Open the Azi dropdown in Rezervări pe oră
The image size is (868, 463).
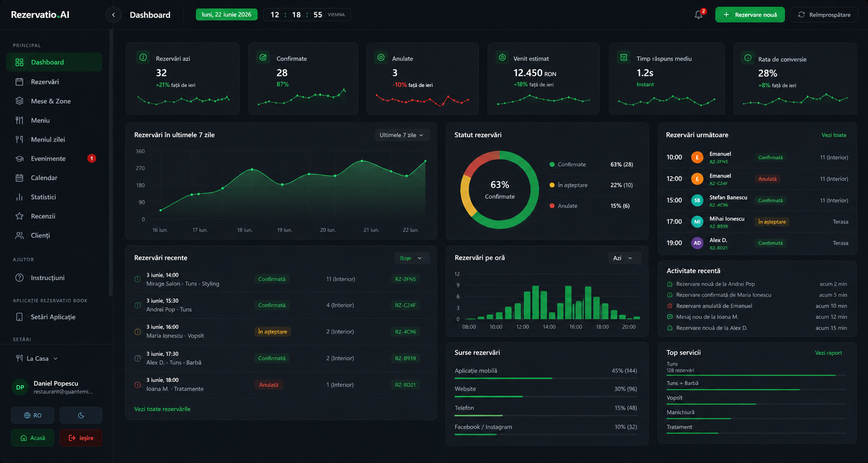tap(624, 258)
